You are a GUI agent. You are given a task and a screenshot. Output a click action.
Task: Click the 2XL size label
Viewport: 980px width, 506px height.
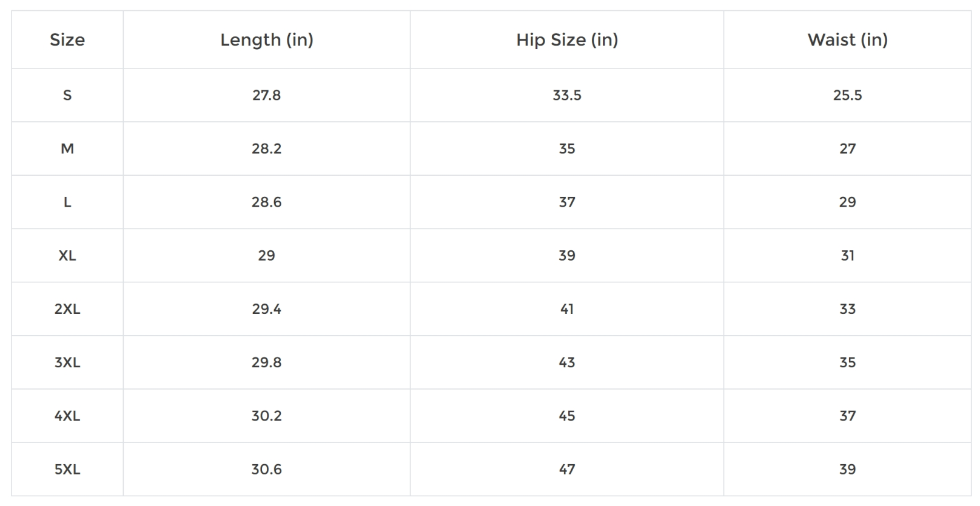(x=67, y=309)
